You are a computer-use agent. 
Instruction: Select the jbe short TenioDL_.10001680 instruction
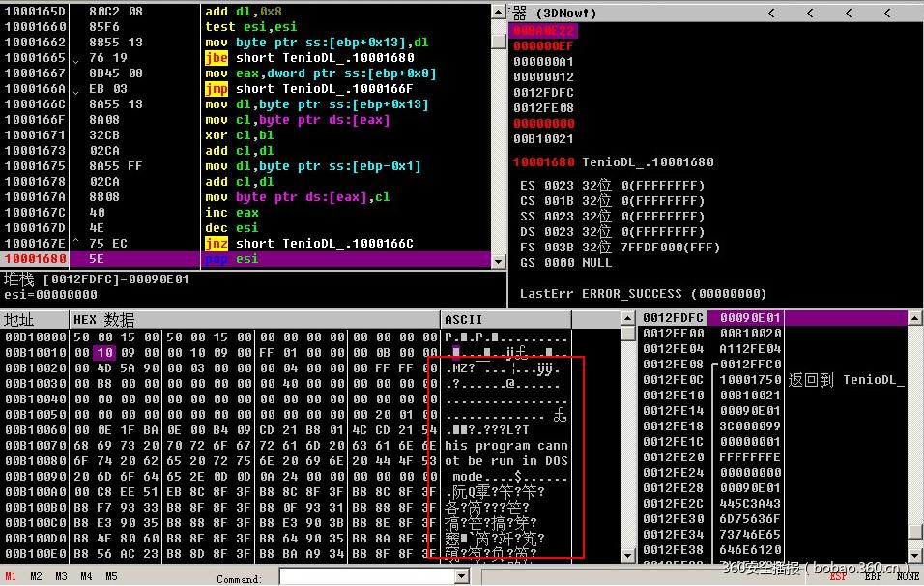[x=309, y=58]
